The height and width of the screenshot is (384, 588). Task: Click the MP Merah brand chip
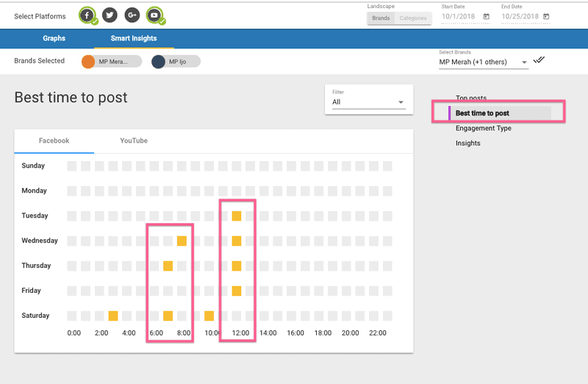coord(112,62)
